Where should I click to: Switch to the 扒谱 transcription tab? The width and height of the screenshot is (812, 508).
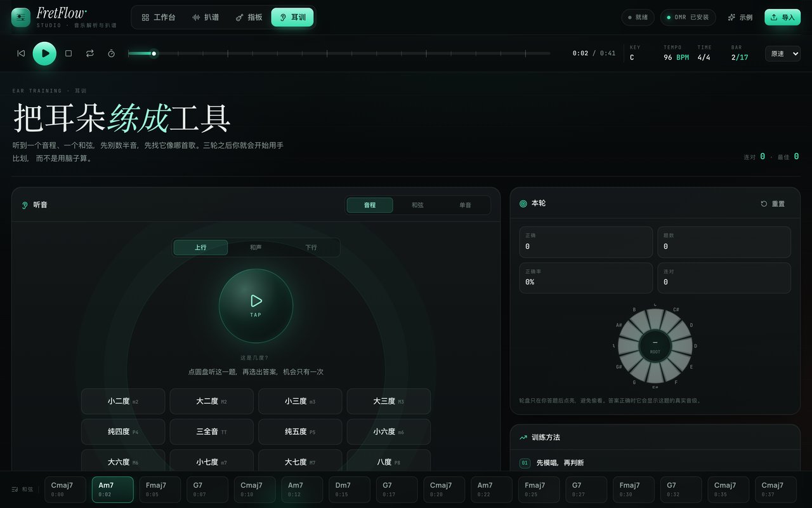(206, 17)
